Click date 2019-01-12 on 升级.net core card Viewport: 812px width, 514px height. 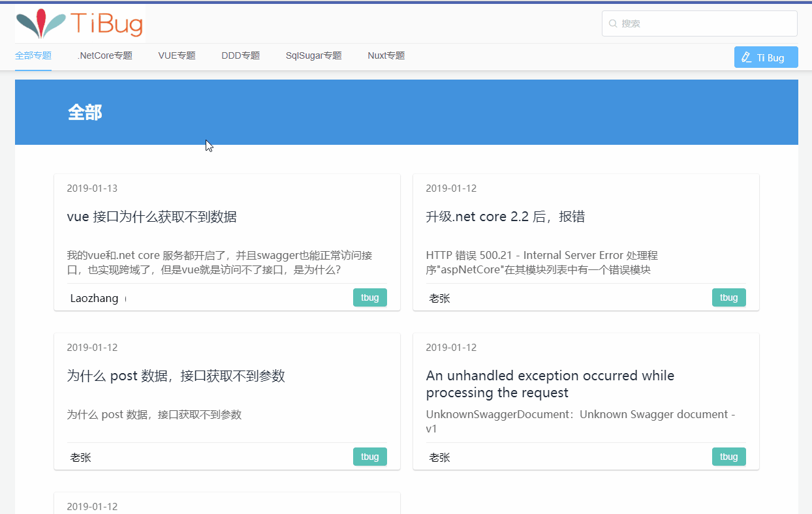click(451, 189)
